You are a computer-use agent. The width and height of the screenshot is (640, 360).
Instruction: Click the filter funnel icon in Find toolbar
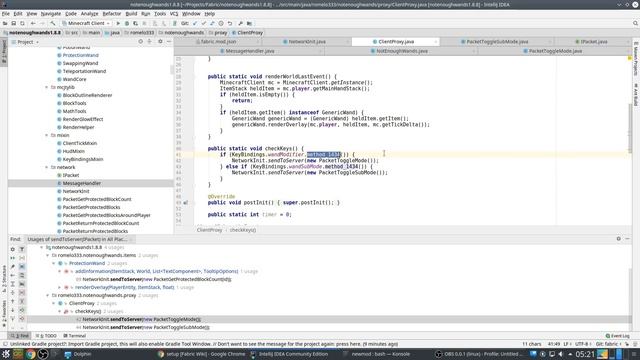click(x=22, y=249)
